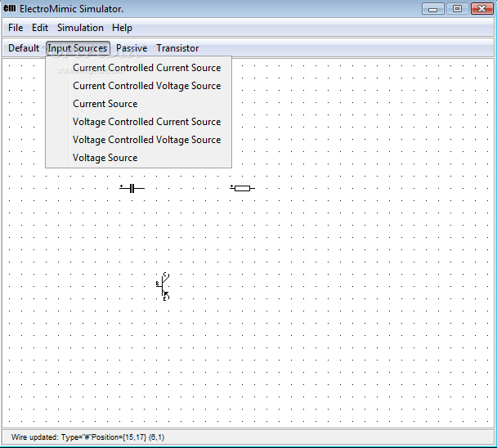Select the resistor symbol on canvas
This screenshot has width=497, height=448.
point(242,188)
